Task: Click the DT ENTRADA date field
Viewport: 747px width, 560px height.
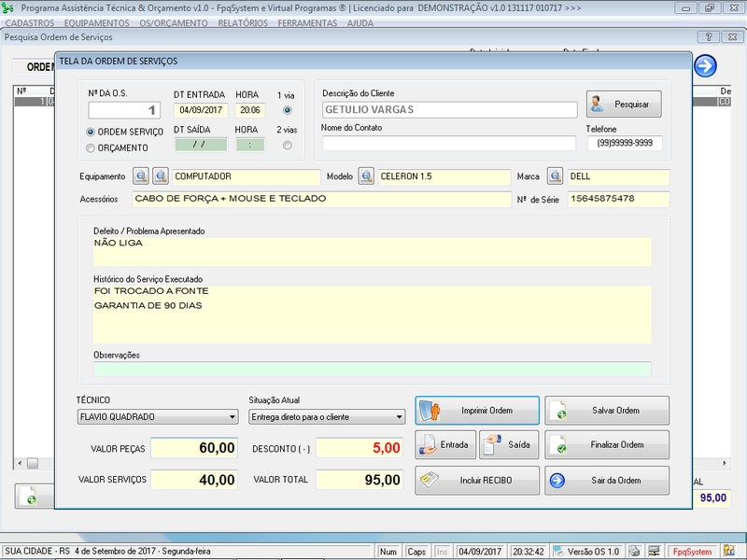Action: [201, 110]
